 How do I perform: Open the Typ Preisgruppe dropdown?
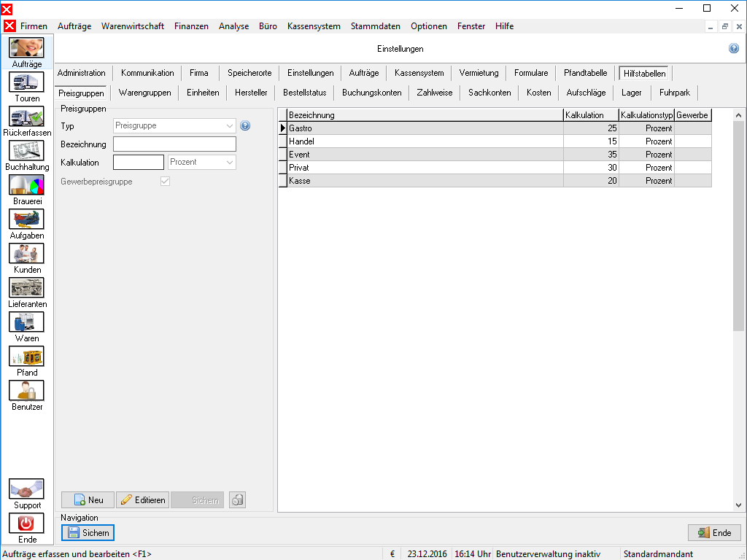tap(174, 125)
